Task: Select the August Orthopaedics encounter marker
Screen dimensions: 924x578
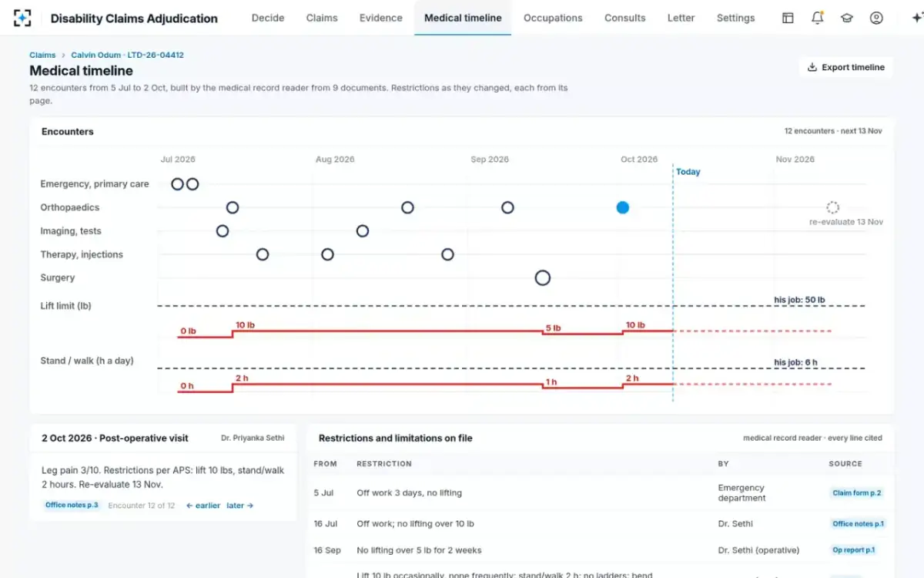Action: [408, 207]
